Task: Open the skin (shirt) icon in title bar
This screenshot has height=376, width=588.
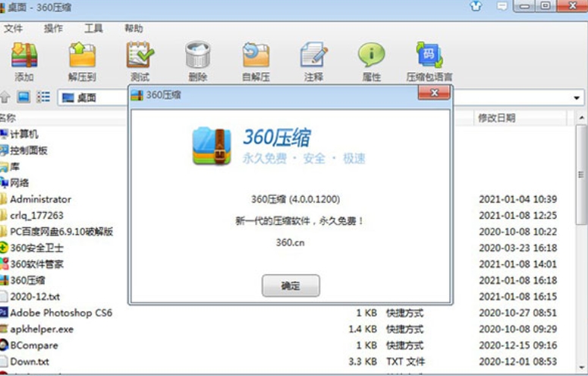Action: 476,6
